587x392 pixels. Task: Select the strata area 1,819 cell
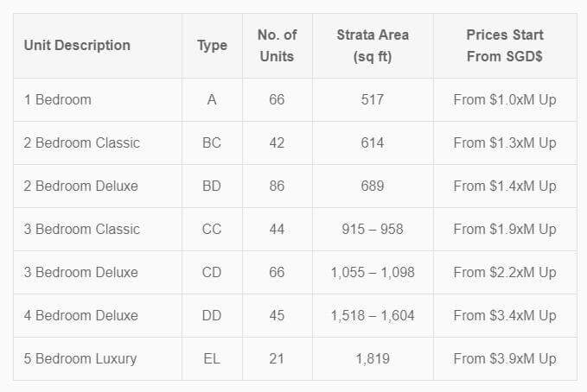point(373,358)
